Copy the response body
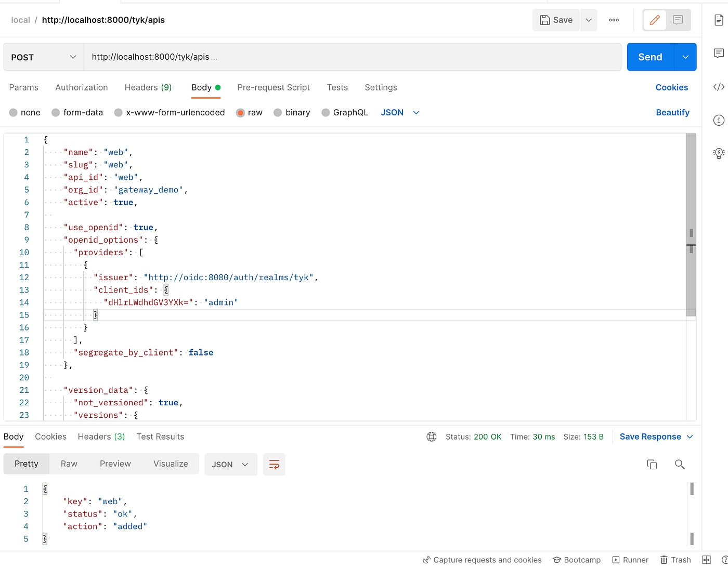Screen dimensions: 728x568 pos(652,464)
